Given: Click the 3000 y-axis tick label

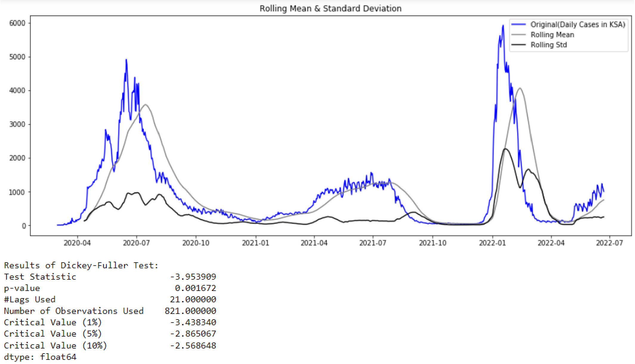Looking at the screenshot, I should click(x=17, y=124).
